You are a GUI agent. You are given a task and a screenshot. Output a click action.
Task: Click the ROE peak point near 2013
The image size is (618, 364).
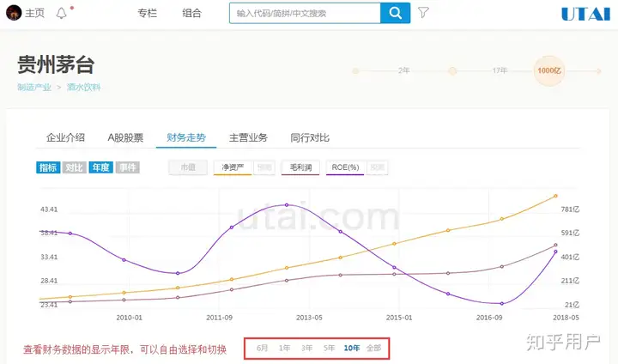pyautogui.click(x=287, y=205)
